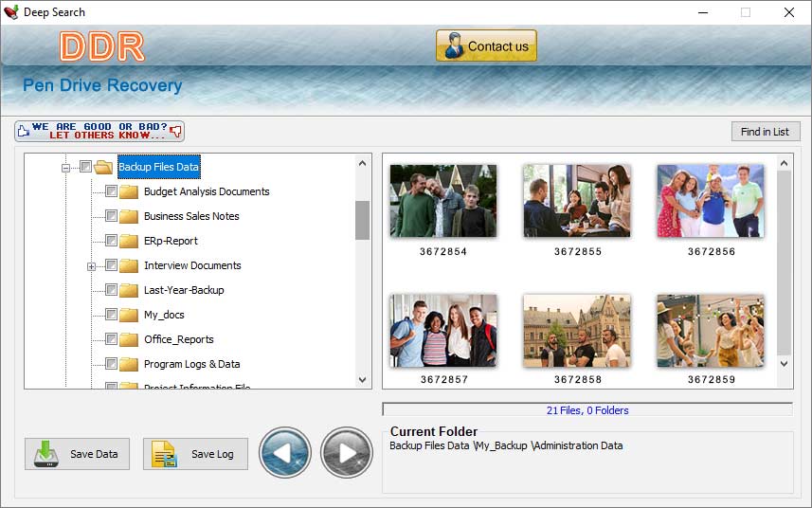Click the My_docs folder icon
The width and height of the screenshot is (812, 508).
coord(129,315)
